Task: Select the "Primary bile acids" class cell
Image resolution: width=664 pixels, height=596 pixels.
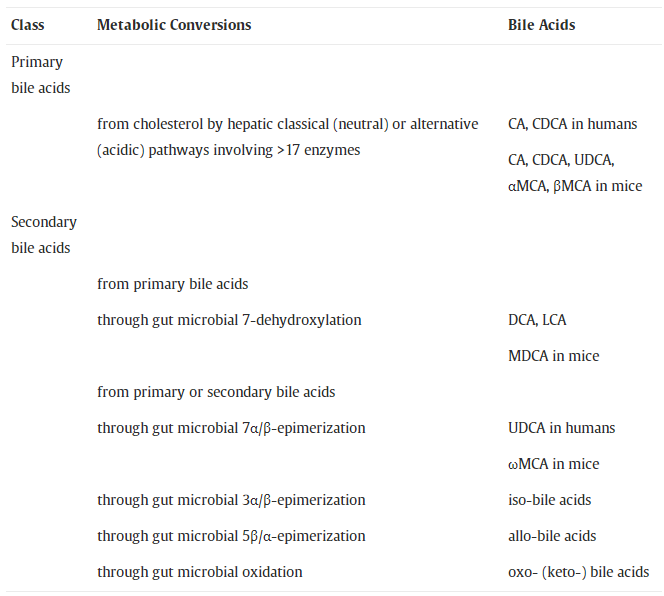Action: 40,75
